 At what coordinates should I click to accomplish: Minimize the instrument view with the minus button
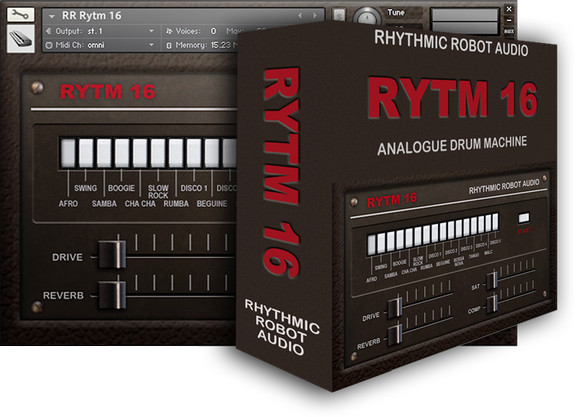pos(509,20)
